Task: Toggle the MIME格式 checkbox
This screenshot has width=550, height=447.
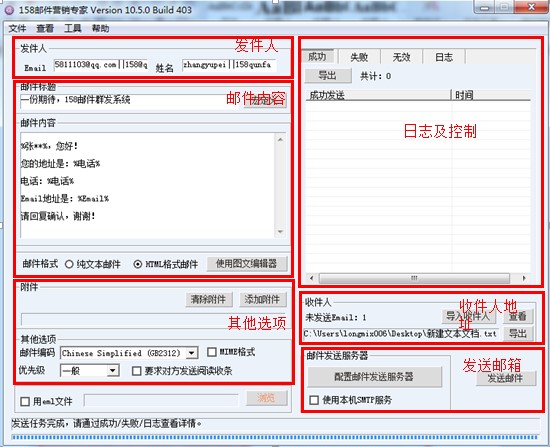Action: click(x=212, y=352)
